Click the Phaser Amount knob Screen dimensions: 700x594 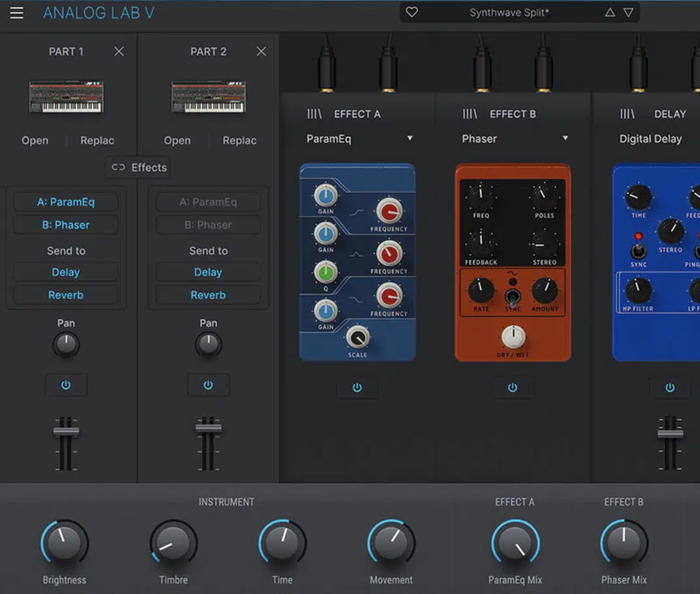click(x=545, y=290)
